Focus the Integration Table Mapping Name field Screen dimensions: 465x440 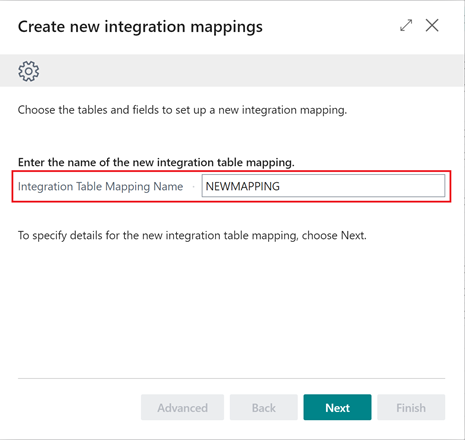click(323, 186)
